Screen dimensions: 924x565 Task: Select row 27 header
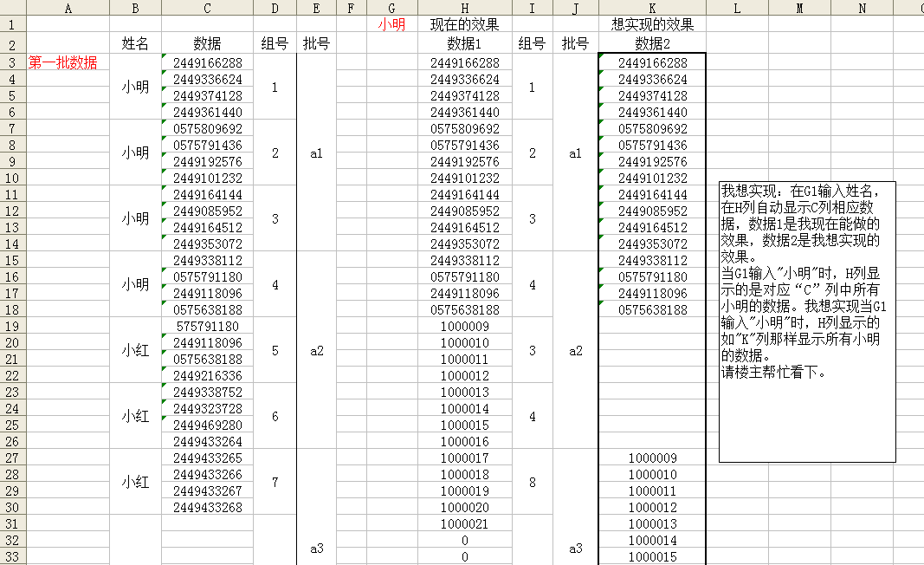point(13,458)
